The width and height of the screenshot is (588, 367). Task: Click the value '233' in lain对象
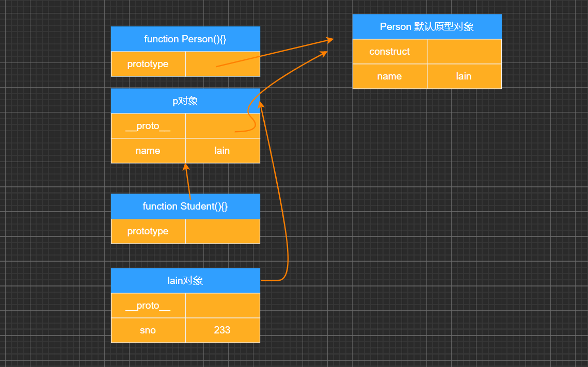point(223,330)
